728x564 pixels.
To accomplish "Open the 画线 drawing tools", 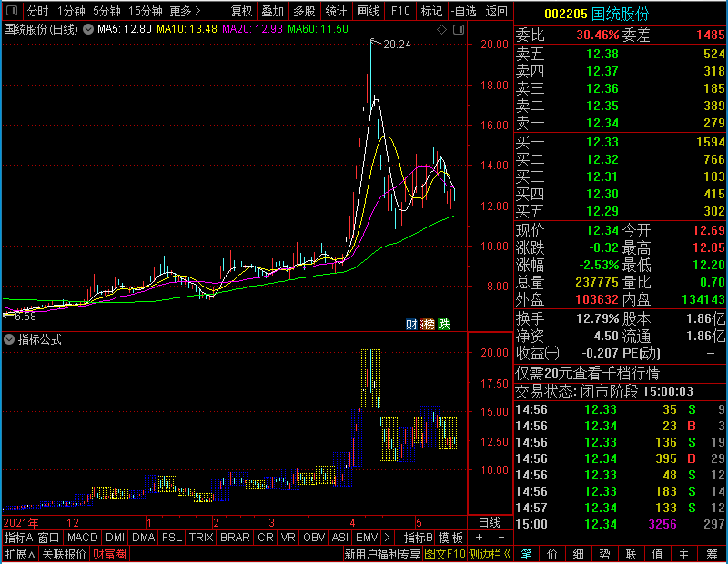I will (368, 11).
